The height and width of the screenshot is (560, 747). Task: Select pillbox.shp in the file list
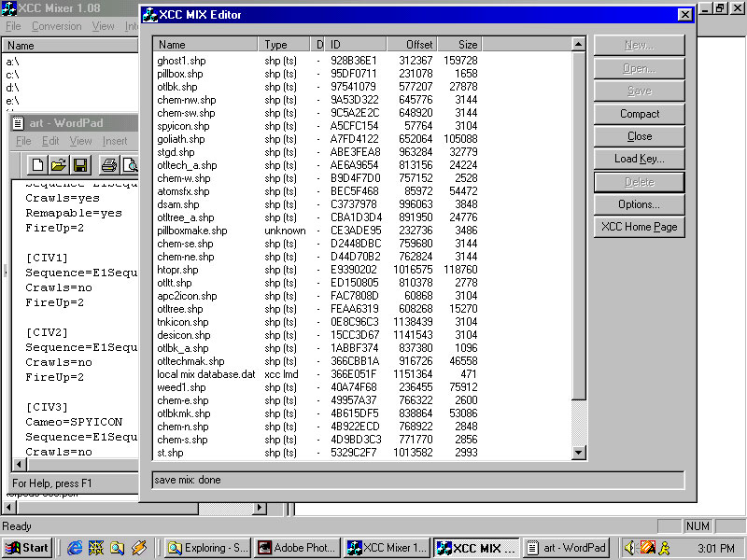pyautogui.click(x=179, y=74)
